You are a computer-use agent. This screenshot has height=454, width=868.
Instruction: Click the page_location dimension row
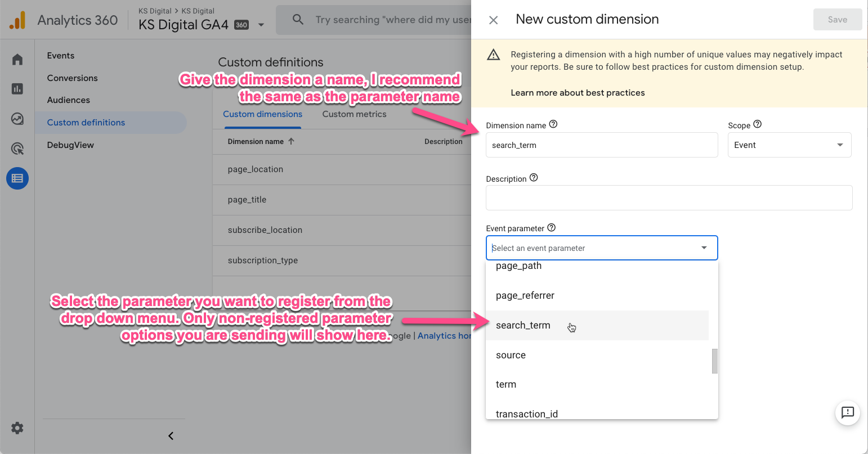tap(342, 169)
